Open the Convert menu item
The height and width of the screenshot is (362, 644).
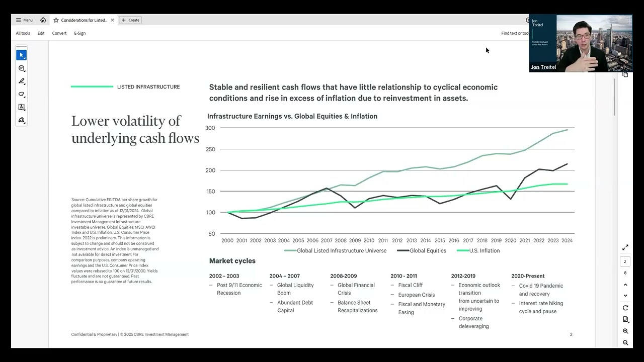59,33
